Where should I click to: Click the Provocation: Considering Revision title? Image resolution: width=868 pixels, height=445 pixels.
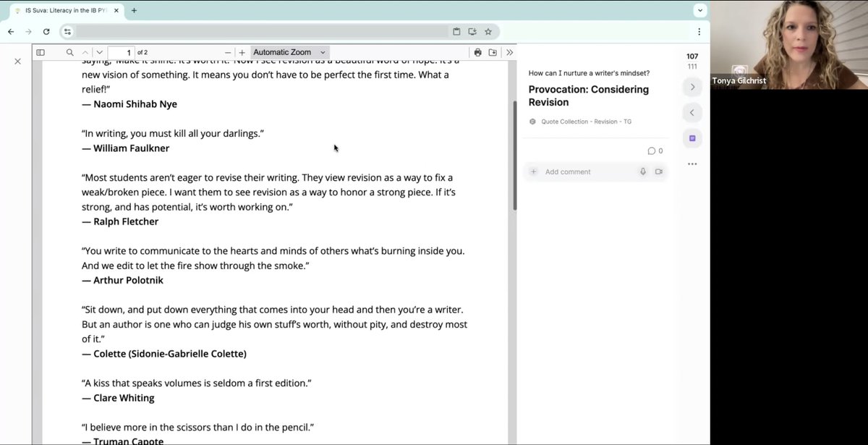point(589,96)
